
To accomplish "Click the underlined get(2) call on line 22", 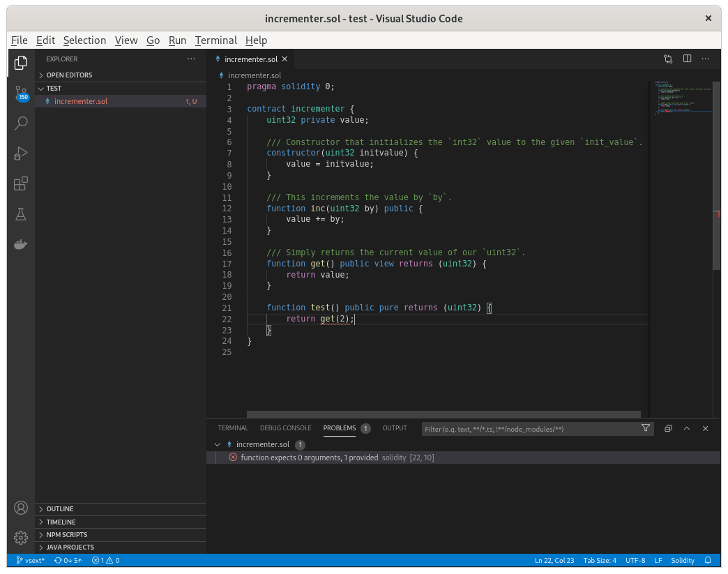I will tap(334, 319).
